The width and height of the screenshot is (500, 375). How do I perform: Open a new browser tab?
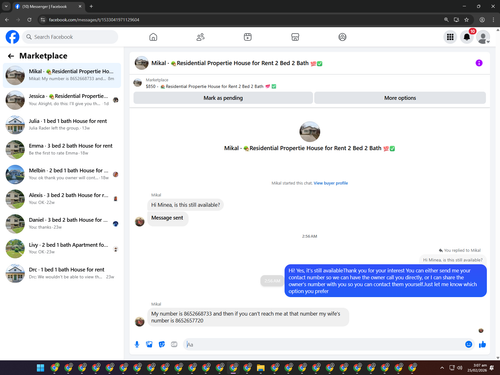coord(91,6)
